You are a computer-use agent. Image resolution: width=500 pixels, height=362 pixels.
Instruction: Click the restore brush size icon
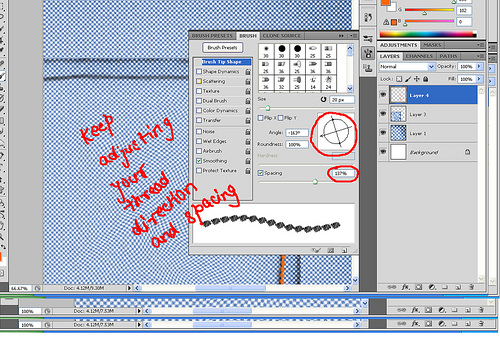click(x=323, y=99)
